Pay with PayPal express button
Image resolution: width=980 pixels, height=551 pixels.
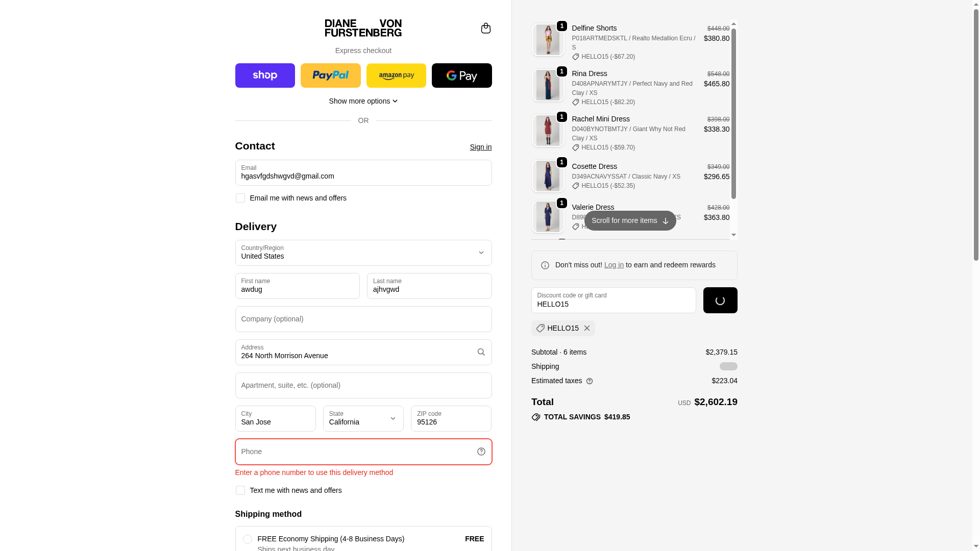tap(330, 76)
